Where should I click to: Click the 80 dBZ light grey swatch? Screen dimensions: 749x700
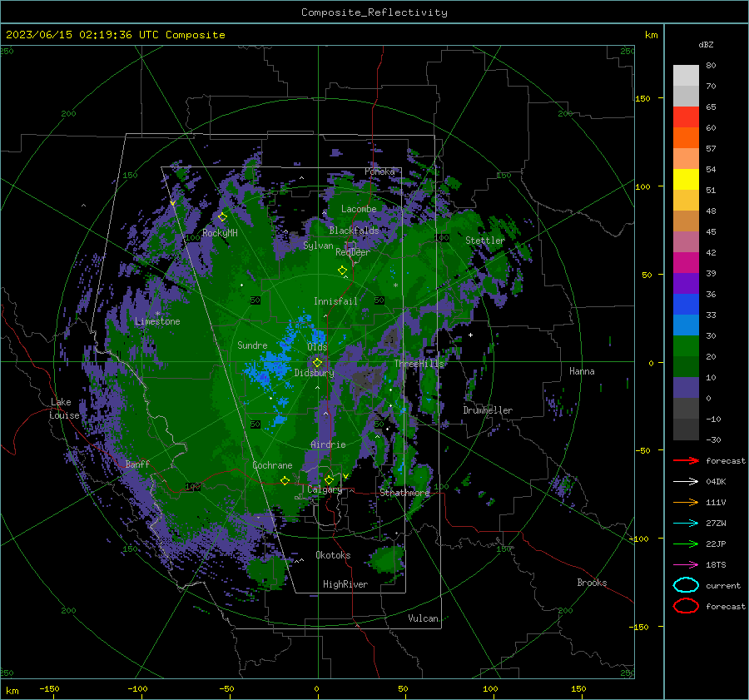point(686,76)
